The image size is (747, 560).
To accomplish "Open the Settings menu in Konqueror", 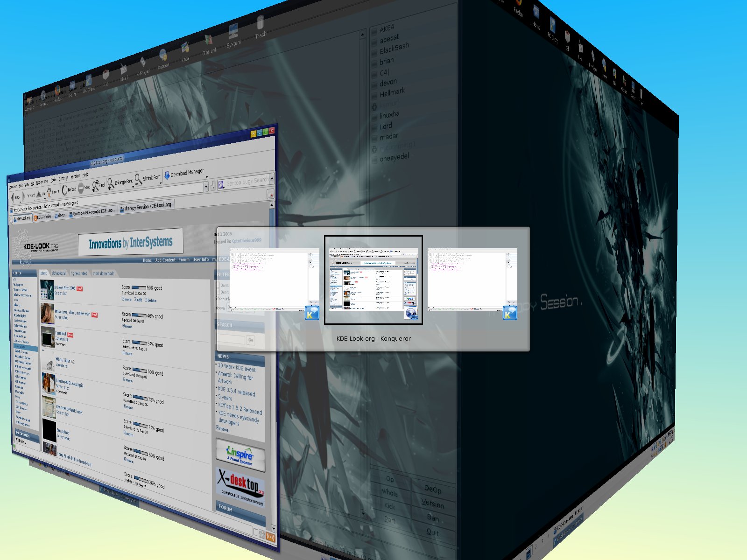I will point(63,178).
